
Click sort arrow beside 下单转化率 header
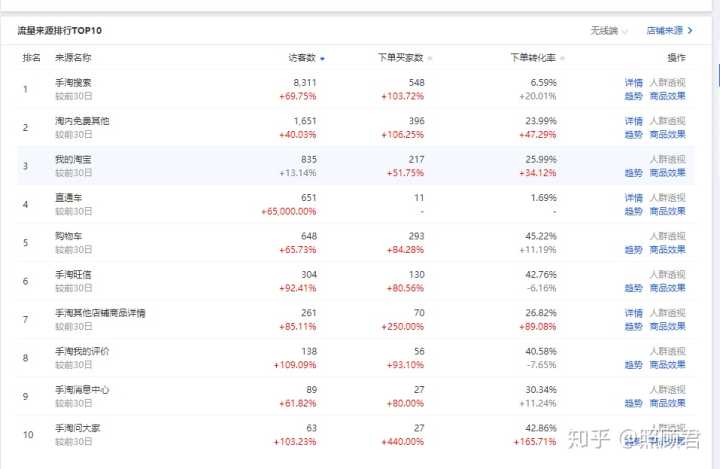click(x=563, y=59)
